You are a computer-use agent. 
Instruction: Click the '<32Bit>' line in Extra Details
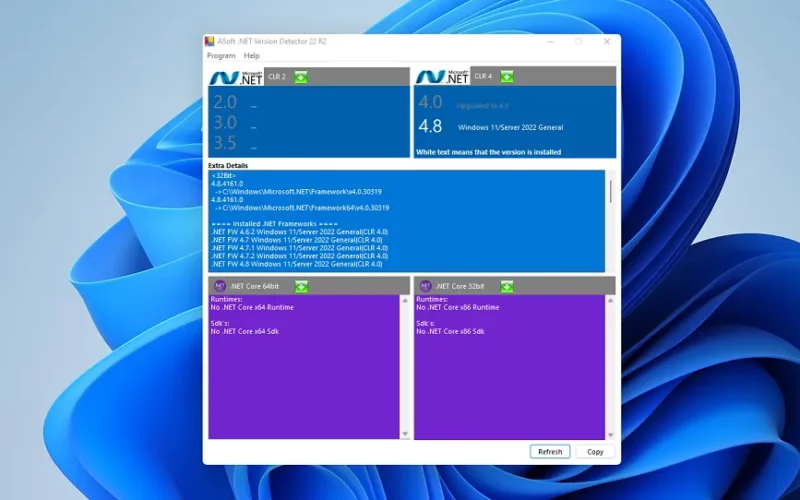[x=223, y=176]
